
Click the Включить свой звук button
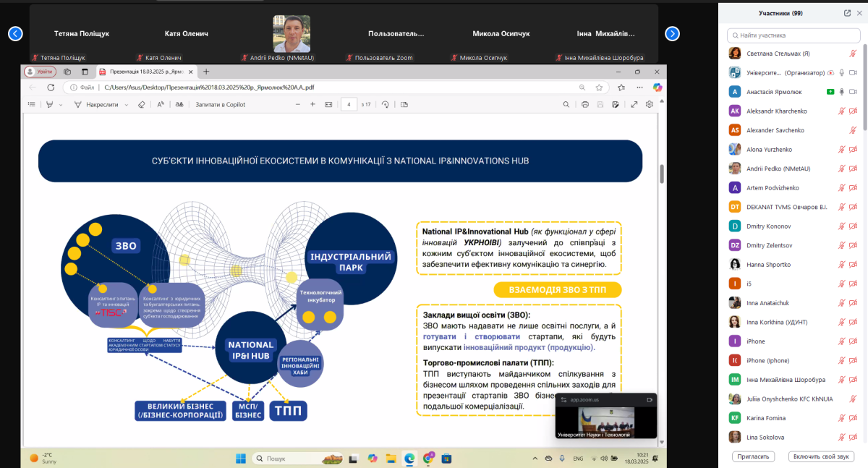coord(822,456)
